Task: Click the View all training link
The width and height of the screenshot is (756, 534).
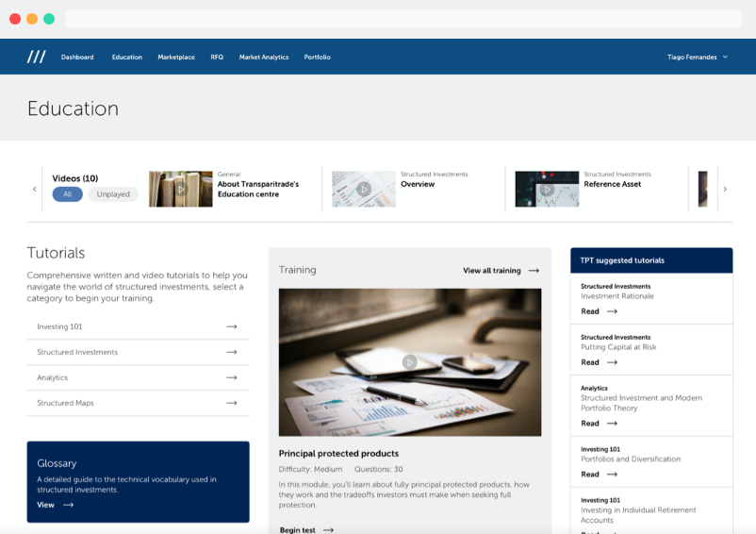Action: [492, 271]
